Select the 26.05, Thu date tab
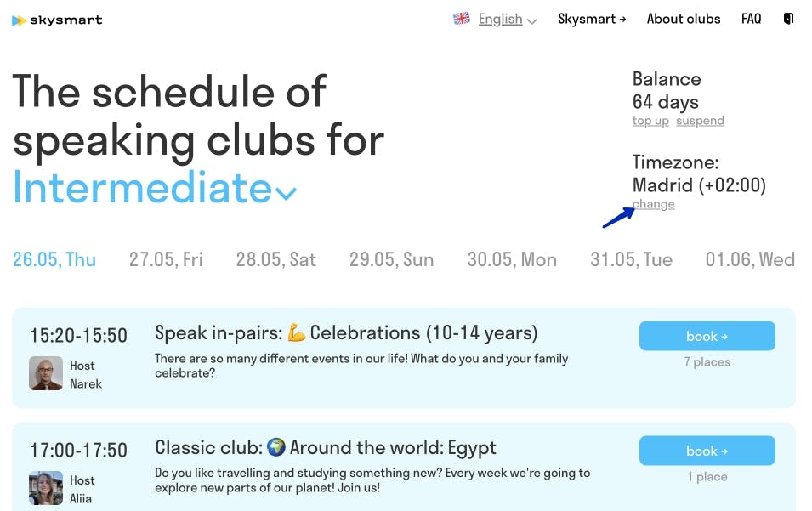 point(54,259)
